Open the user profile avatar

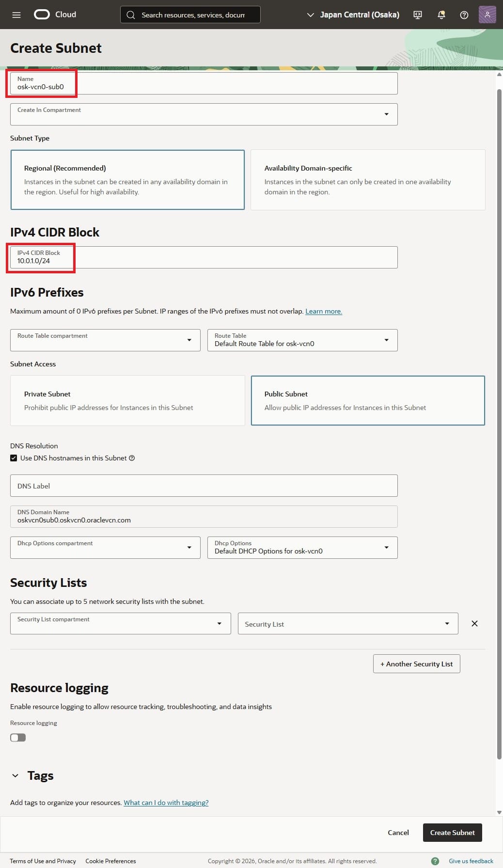487,15
